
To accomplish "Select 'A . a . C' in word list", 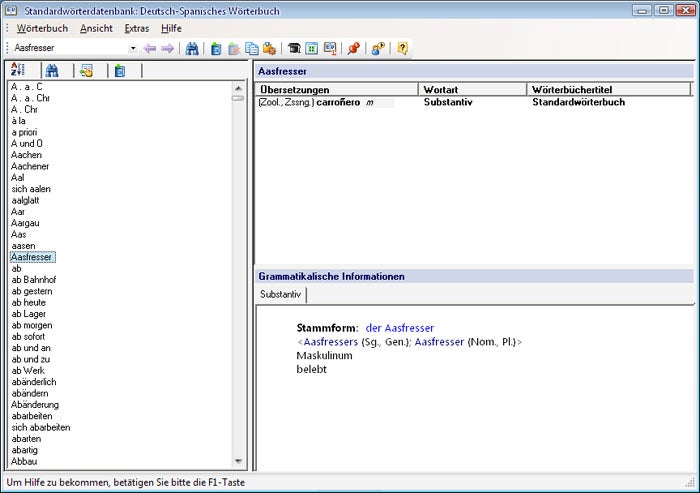I will pos(26,87).
